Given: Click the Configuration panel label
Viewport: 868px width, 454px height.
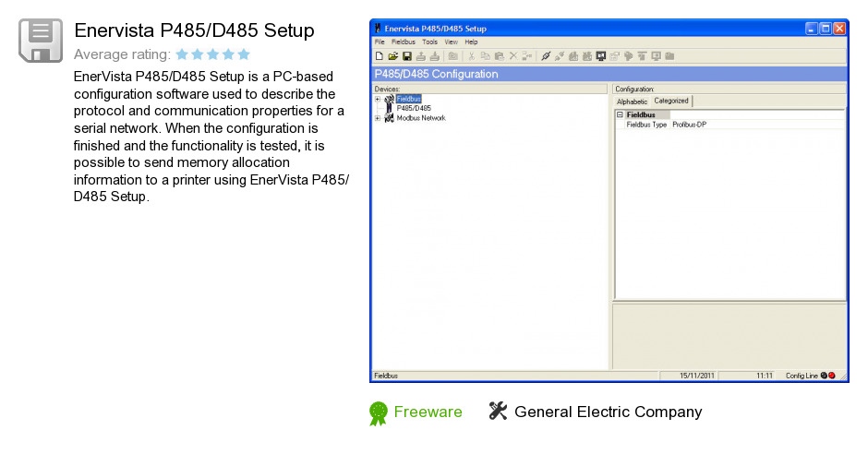Looking at the screenshot, I should [634, 89].
